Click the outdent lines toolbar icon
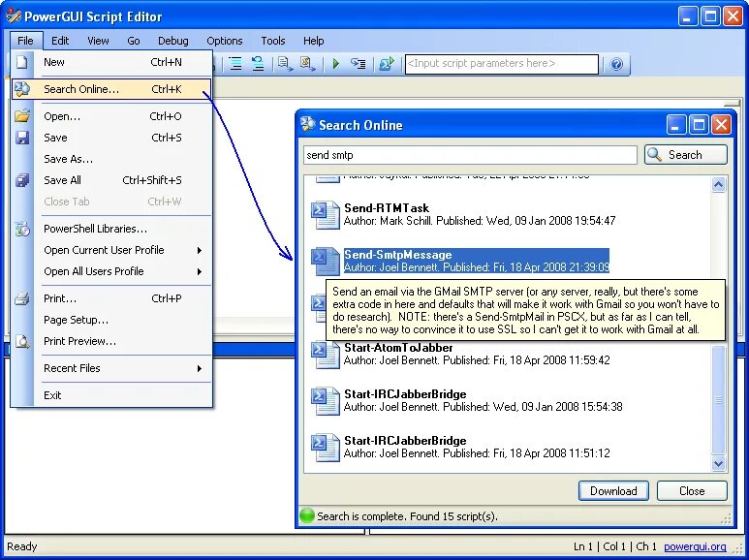Image resolution: width=749 pixels, height=560 pixels. tap(258, 64)
